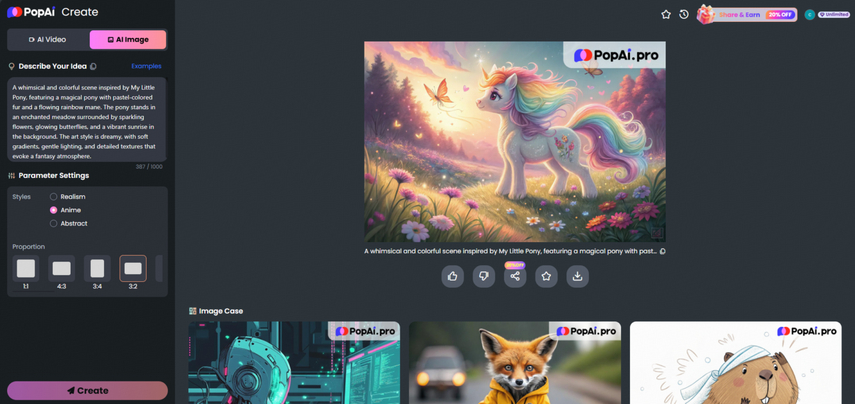Open the bandaged beaver image case thumbnail
This screenshot has width=855, height=404.
(x=736, y=363)
